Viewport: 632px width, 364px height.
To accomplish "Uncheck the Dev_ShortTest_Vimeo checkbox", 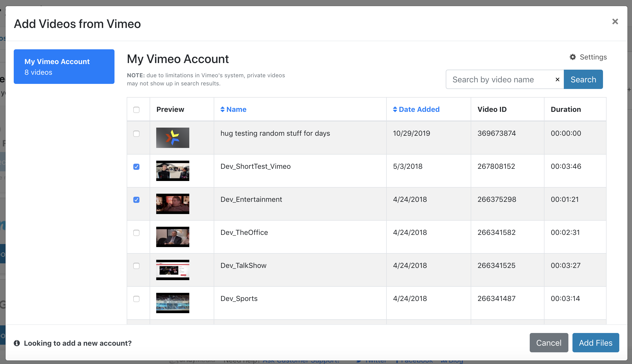I will click(x=136, y=167).
